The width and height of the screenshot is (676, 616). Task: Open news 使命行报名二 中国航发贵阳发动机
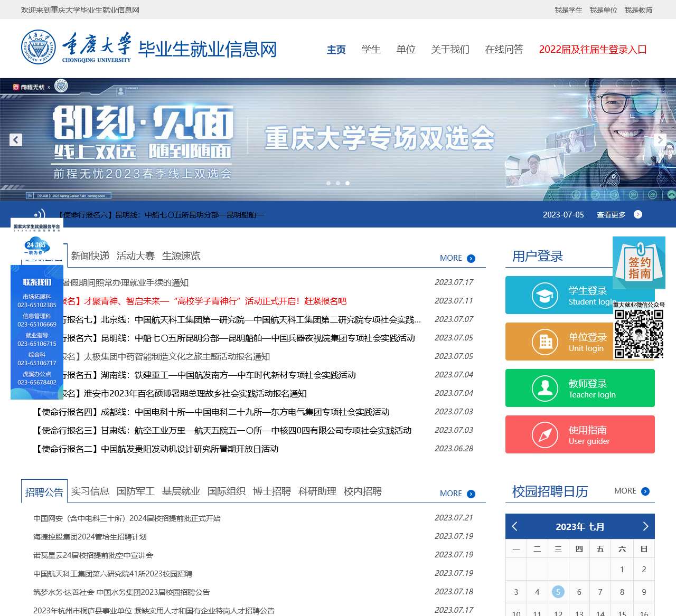tap(156, 449)
